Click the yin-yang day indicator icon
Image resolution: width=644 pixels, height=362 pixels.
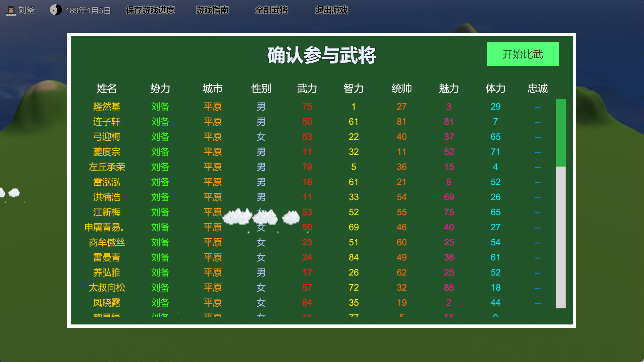tap(56, 10)
